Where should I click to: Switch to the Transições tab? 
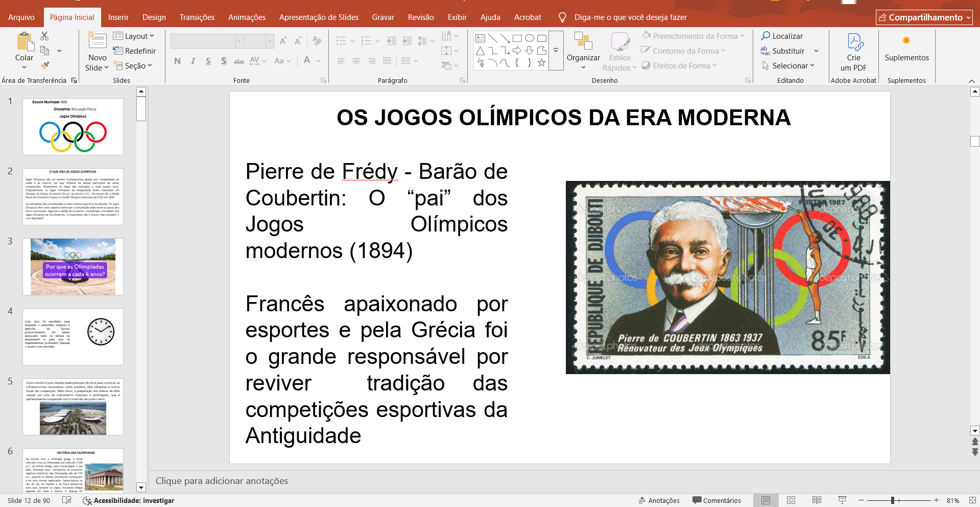click(197, 17)
